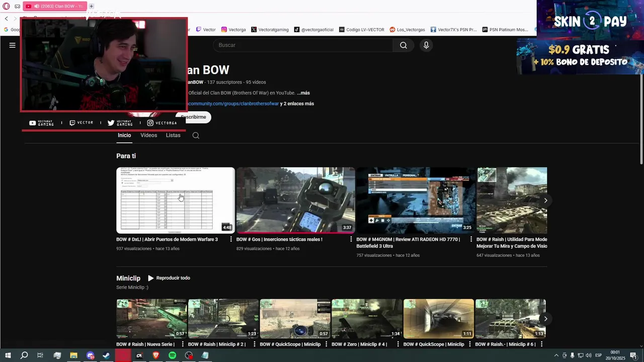Open the Miniclip playlist title
Image resolution: width=644 pixels, height=362 pixels.
point(128,278)
